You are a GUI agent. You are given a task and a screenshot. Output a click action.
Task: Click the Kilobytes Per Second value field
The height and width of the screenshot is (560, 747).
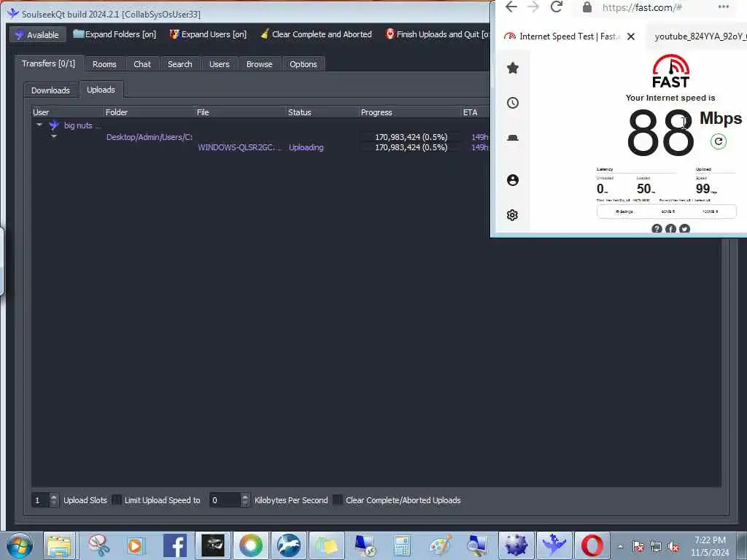click(x=225, y=500)
